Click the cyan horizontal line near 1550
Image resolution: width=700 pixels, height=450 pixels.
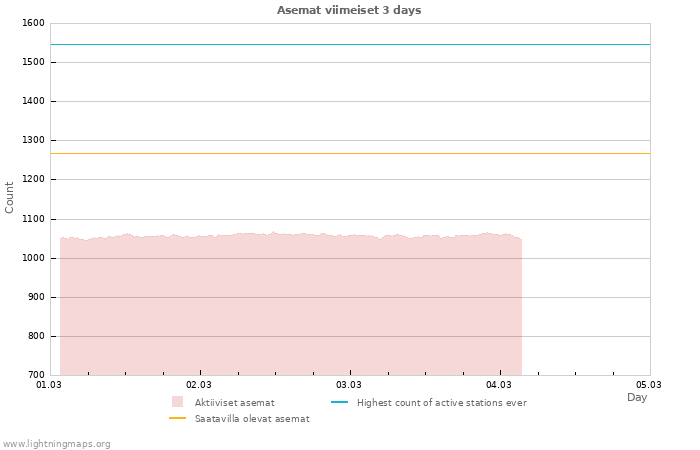[x=350, y=44]
